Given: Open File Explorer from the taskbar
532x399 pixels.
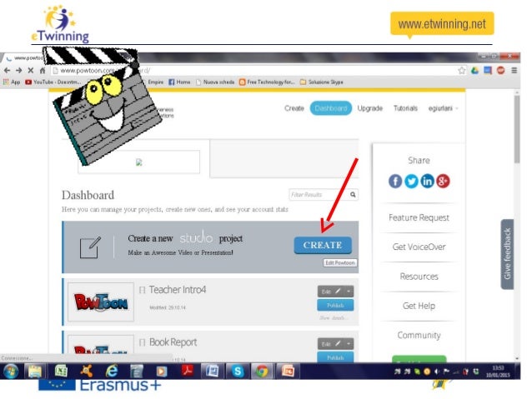Looking at the screenshot, I should coord(35,372).
